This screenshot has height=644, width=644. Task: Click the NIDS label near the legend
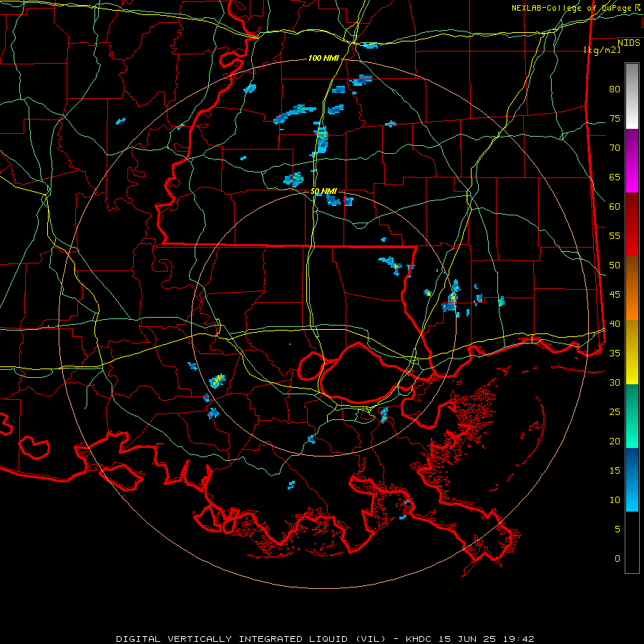click(628, 43)
